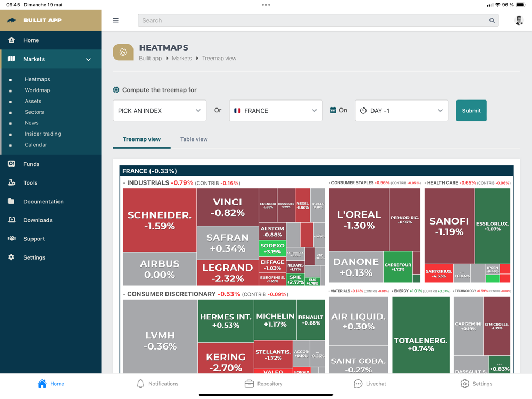This screenshot has height=399, width=532.
Task: Open News in the sidebar
Action: 31,123
